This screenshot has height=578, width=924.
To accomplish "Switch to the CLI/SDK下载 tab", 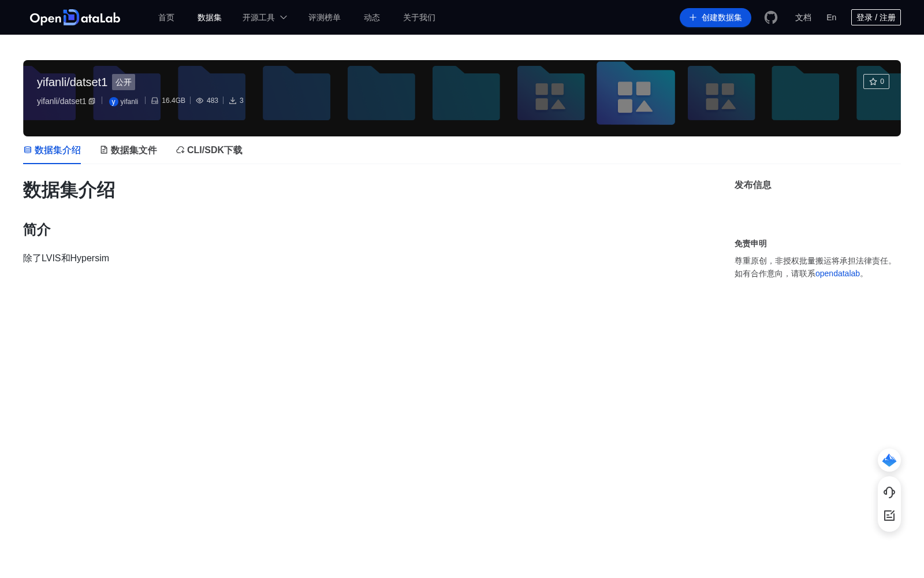I will 209,150.
